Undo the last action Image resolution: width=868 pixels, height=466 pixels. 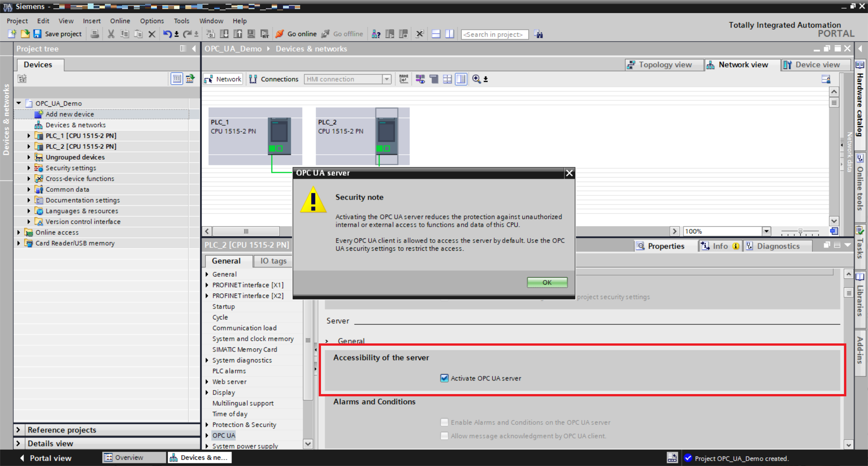point(167,34)
